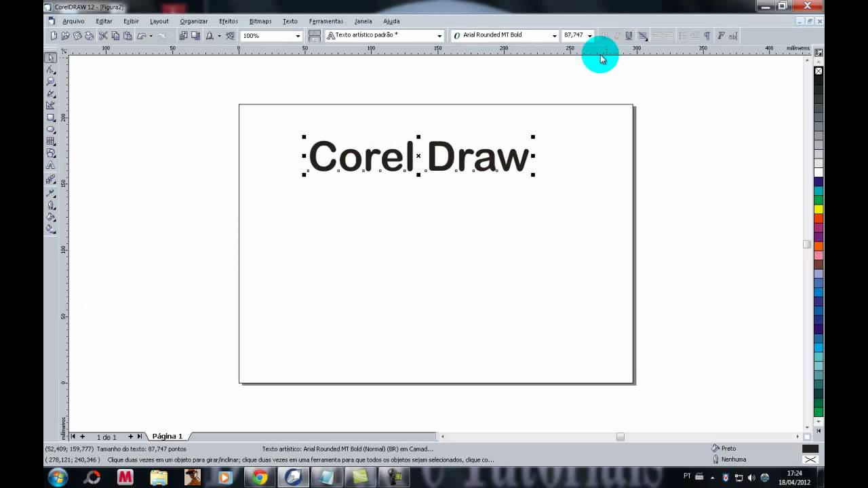Select the Interactive Fill tool in the toolbox

51,229
